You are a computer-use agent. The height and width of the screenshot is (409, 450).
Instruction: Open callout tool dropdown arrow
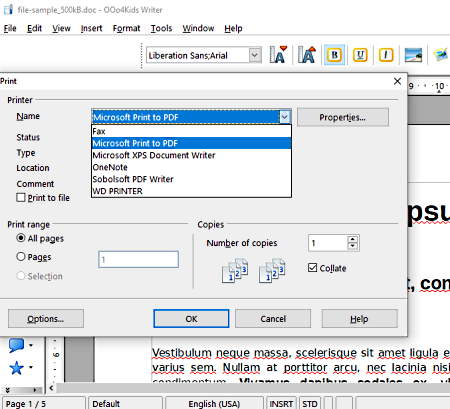pyautogui.click(x=31, y=345)
